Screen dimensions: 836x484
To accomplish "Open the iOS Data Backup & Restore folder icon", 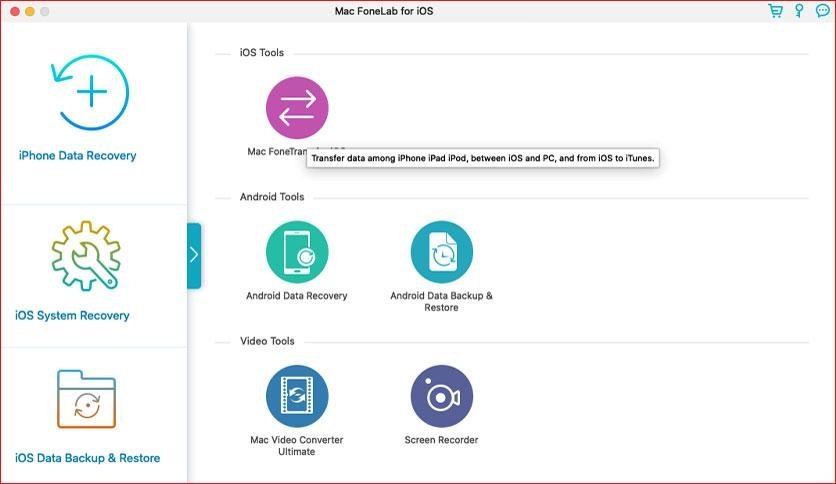I will 86,399.
